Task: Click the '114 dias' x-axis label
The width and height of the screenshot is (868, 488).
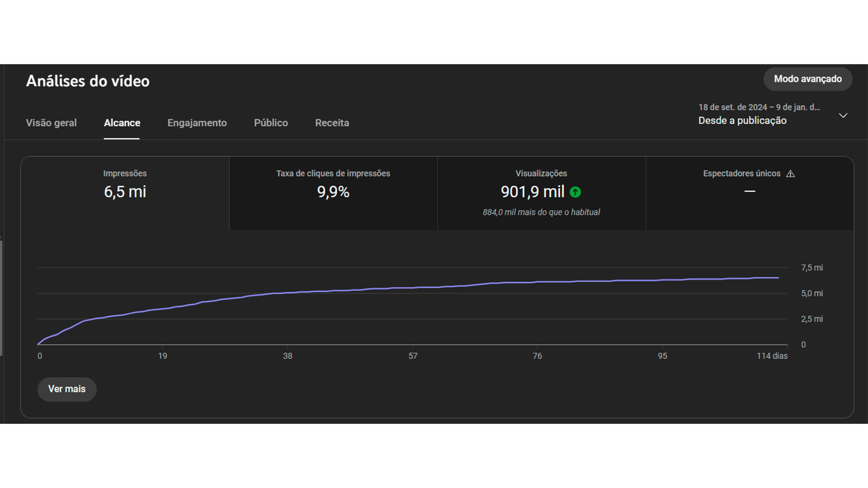Action: pos(772,356)
